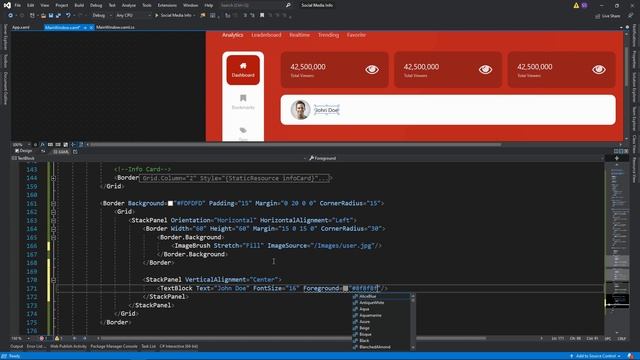
Task: Open the designer zoom percentage dropdown
Action: (x=21, y=144)
